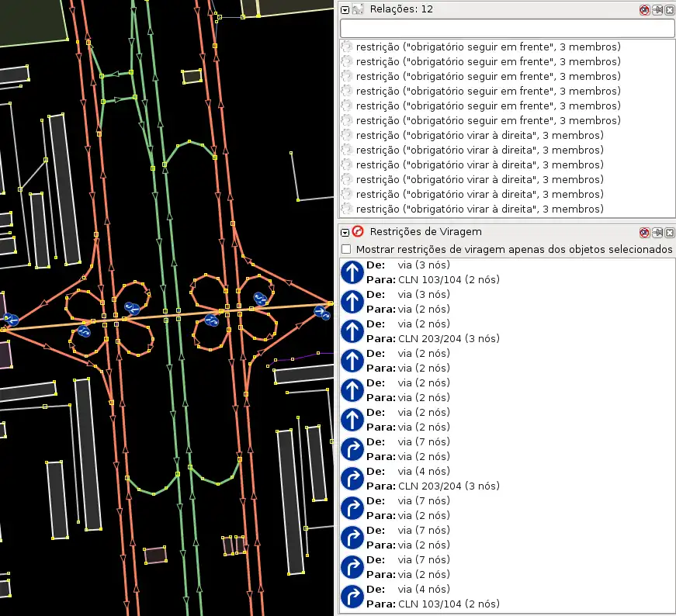Click the Restrições de Viragem title icon
The width and height of the screenshot is (676, 616).
coord(358,231)
